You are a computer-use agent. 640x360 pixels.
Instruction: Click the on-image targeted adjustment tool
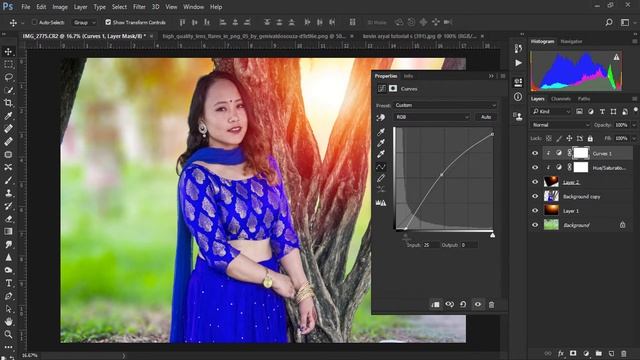point(381,118)
